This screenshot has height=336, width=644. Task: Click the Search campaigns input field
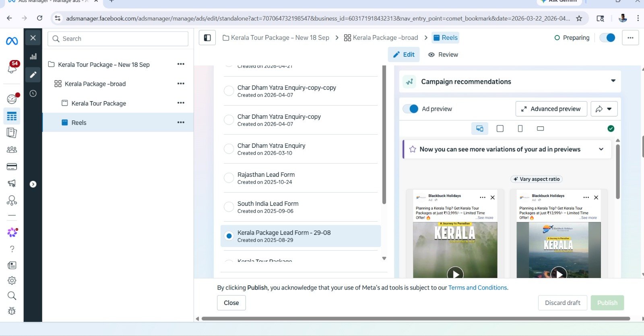tap(118, 39)
